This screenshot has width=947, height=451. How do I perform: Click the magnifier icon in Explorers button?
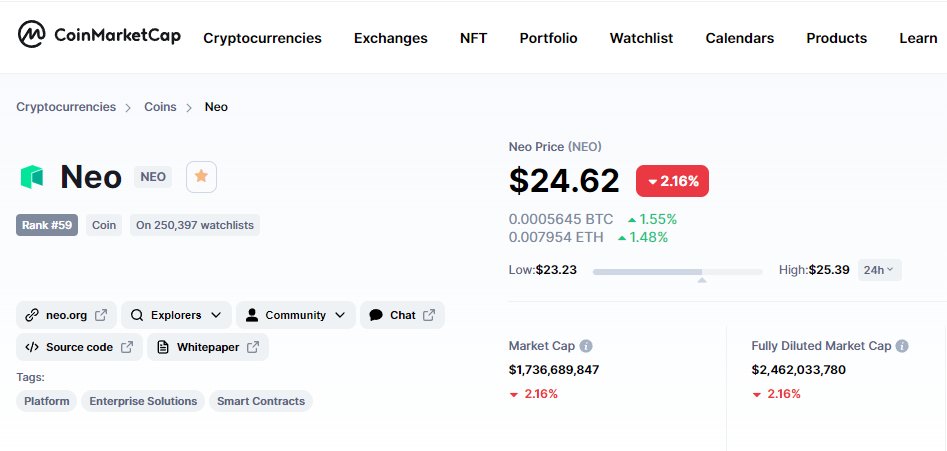pyautogui.click(x=137, y=315)
